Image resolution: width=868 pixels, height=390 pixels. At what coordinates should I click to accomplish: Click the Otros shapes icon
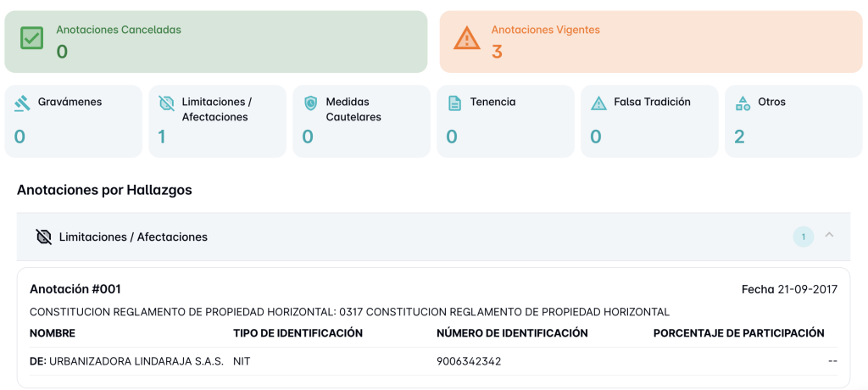click(x=743, y=103)
